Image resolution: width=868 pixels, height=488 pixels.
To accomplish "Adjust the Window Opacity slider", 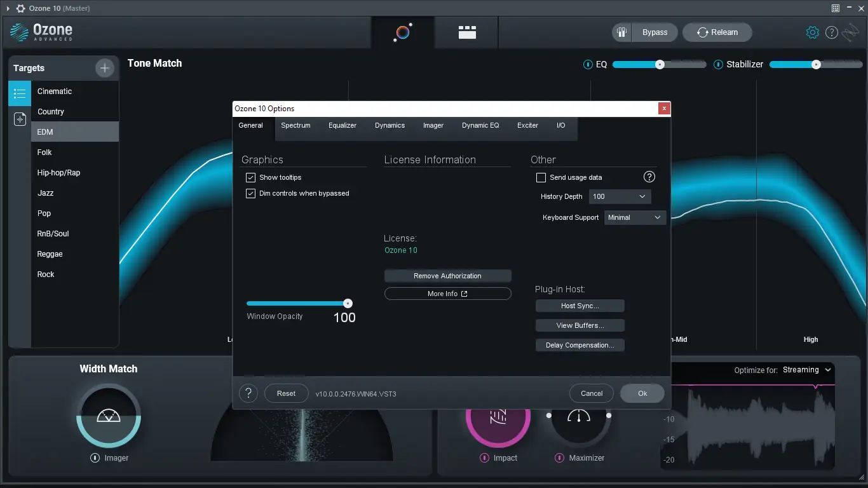I will click(x=299, y=304).
